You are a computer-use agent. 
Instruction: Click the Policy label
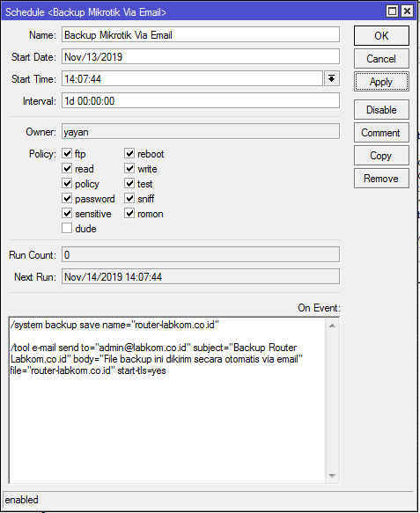tap(42, 154)
